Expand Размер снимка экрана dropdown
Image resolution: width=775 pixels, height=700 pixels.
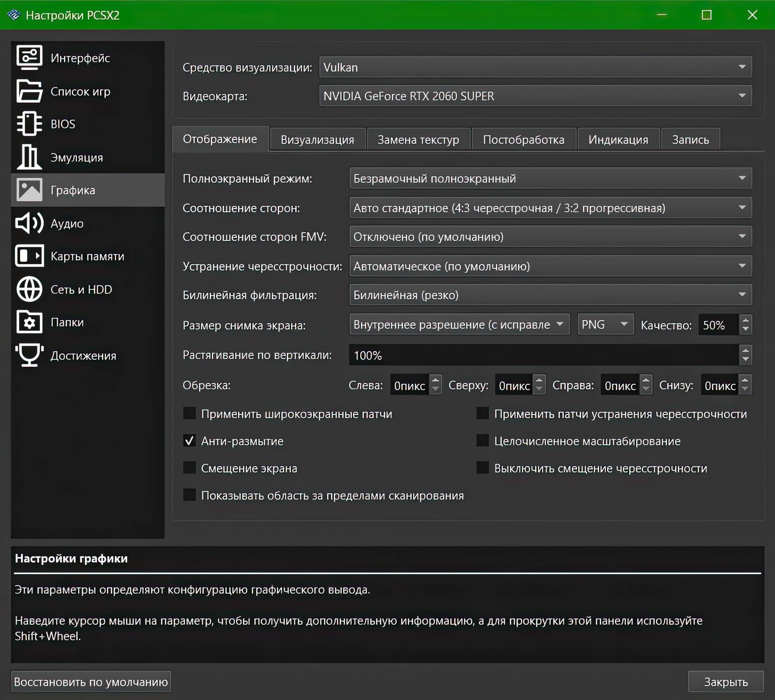click(x=459, y=324)
